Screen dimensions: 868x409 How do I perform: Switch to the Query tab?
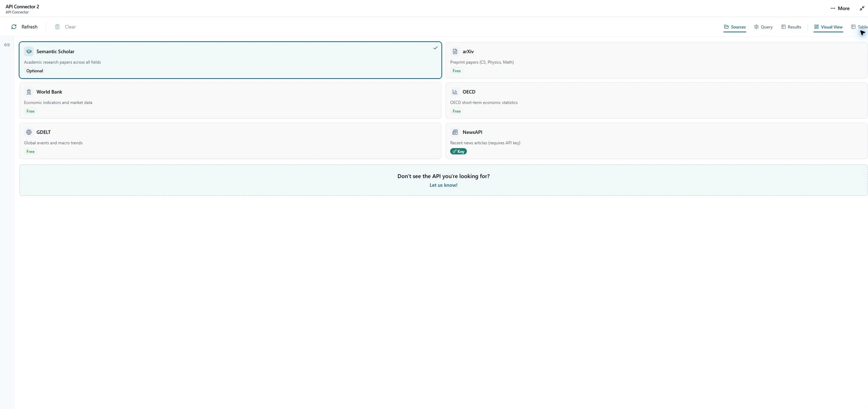point(763,27)
